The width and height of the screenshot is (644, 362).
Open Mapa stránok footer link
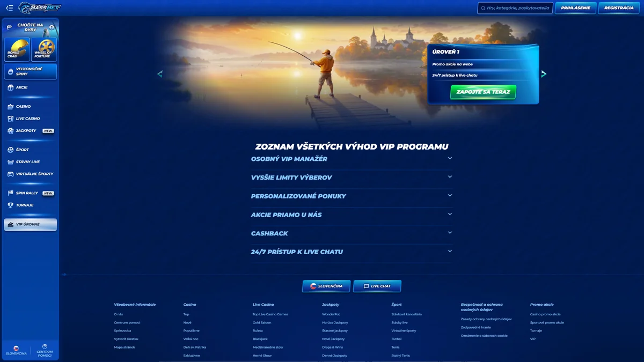125,348
